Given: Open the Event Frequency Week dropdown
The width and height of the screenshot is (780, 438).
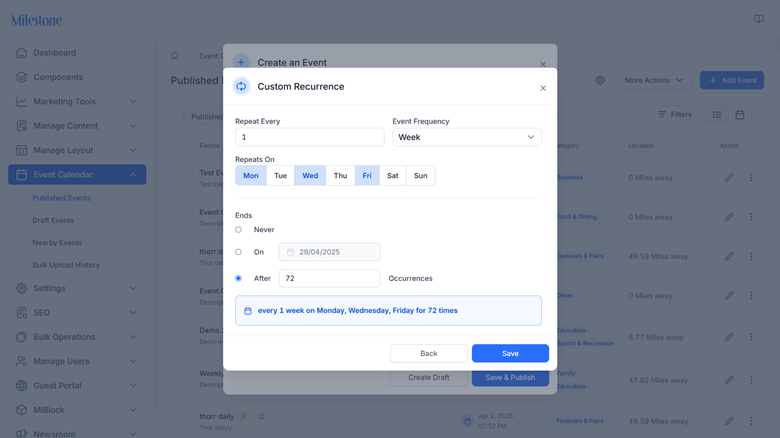Looking at the screenshot, I should click(x=467, y=137).
